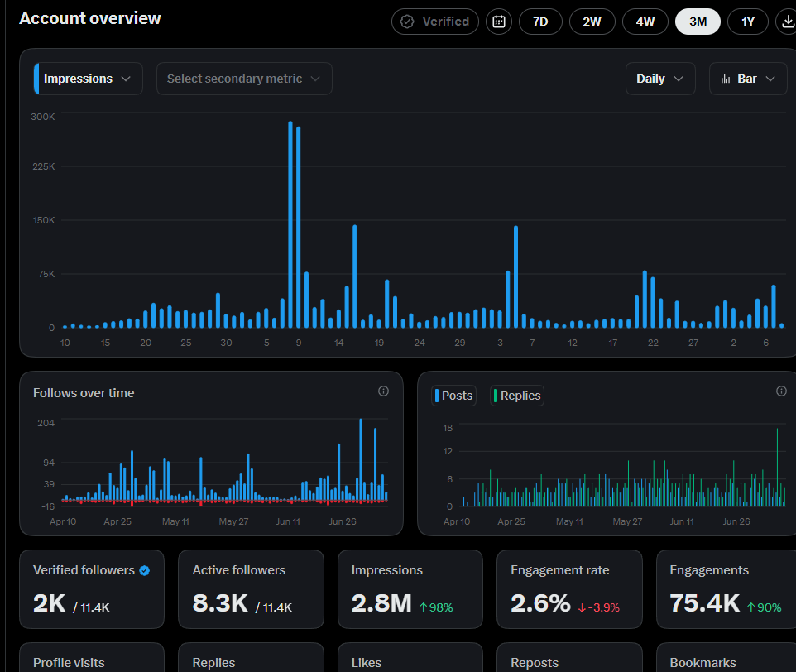Click the 90% engagements increase indicator
The width and height of the screenshot is (796, 672).
pyautogui.click(x=764, y=607)
